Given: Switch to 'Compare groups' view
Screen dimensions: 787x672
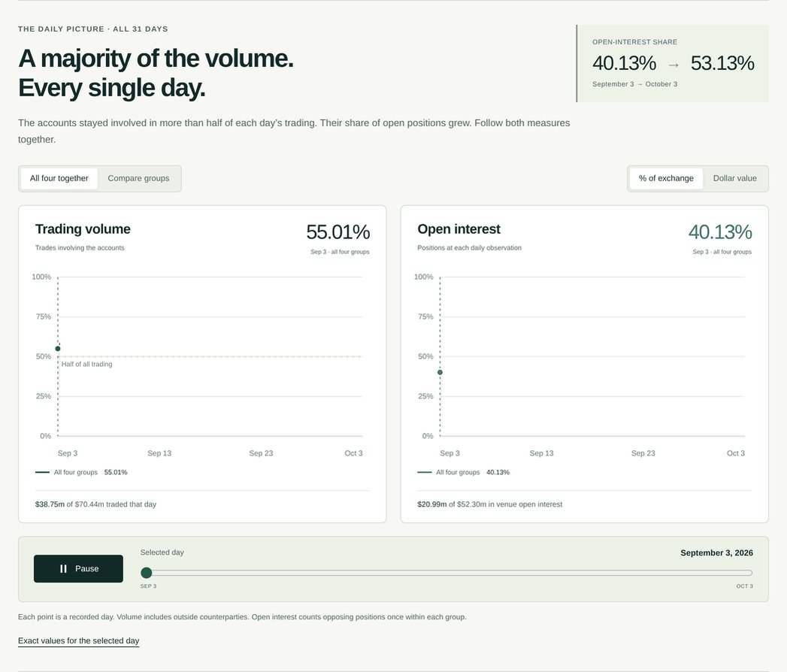Looking at the screenshot, I should (x=138, y=178).
